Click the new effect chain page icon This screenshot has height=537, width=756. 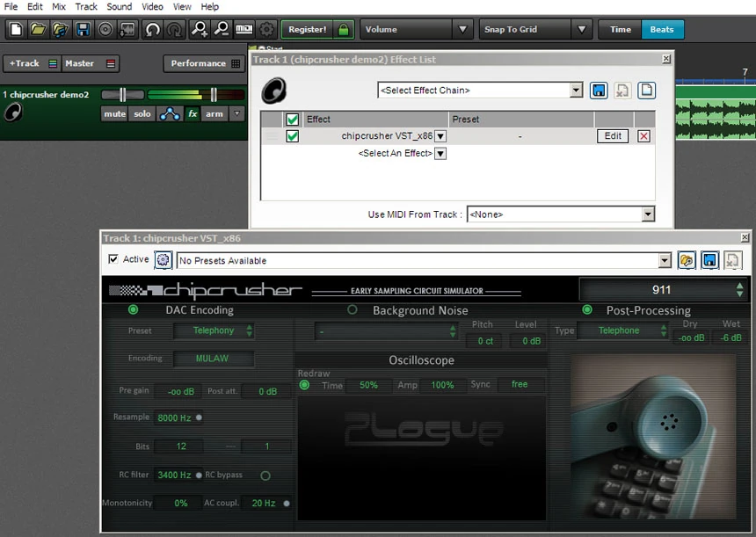[x=646, y=91]
